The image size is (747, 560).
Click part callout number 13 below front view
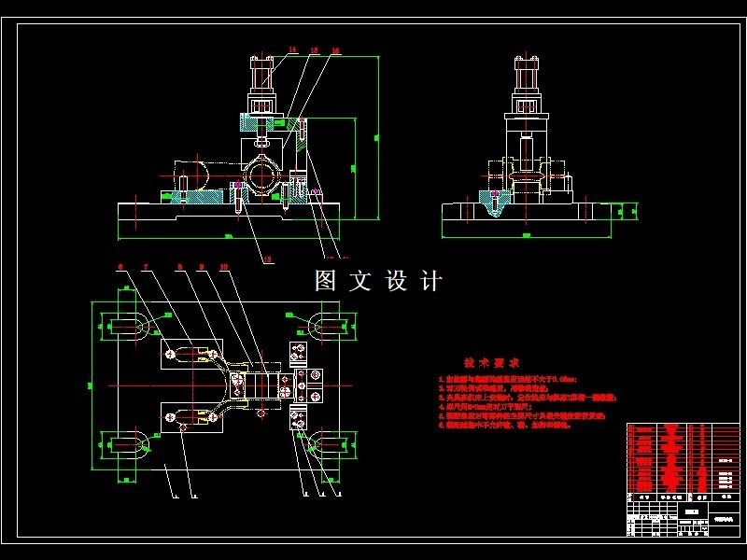pos(267,259)
